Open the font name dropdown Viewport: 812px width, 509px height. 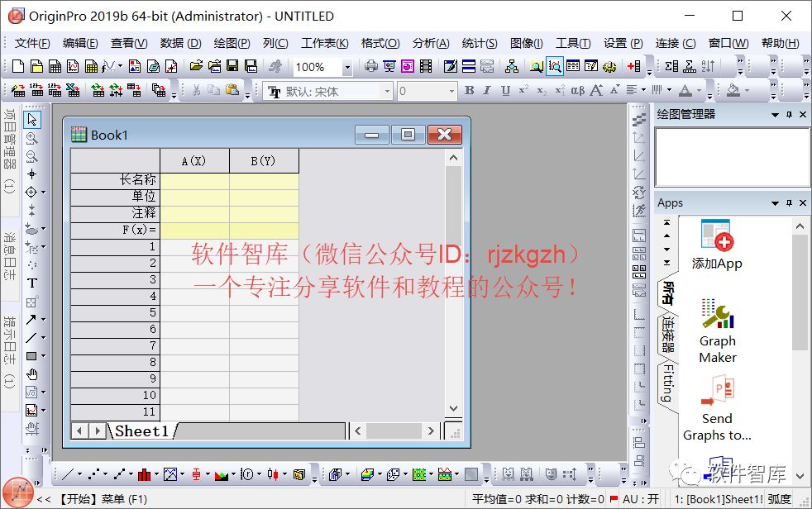(x=387, y=92)
